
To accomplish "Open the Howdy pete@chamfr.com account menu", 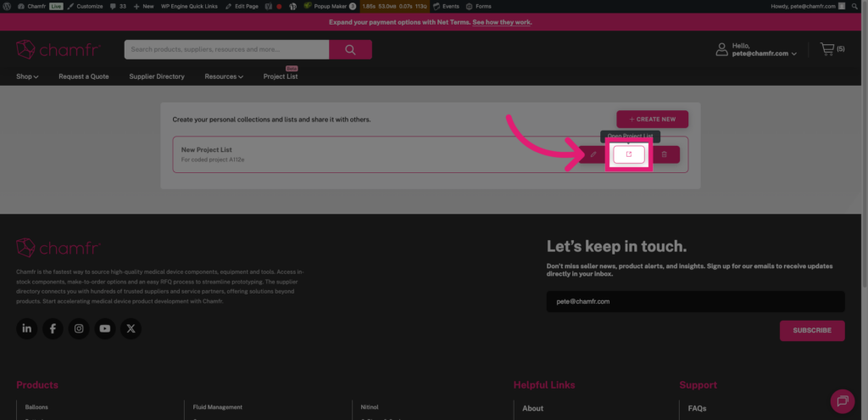I will (x=808, y=6).
